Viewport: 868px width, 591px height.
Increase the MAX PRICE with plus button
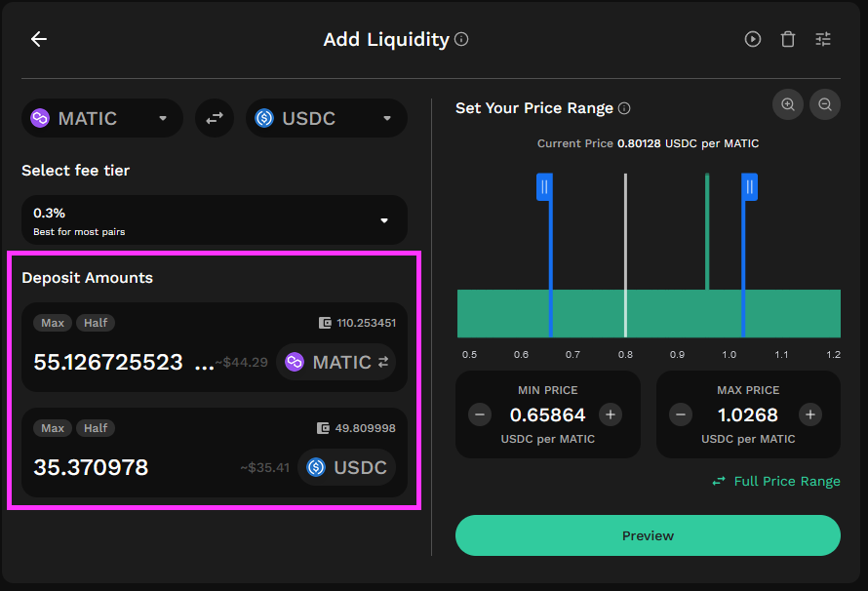click(x=810, y=414)
